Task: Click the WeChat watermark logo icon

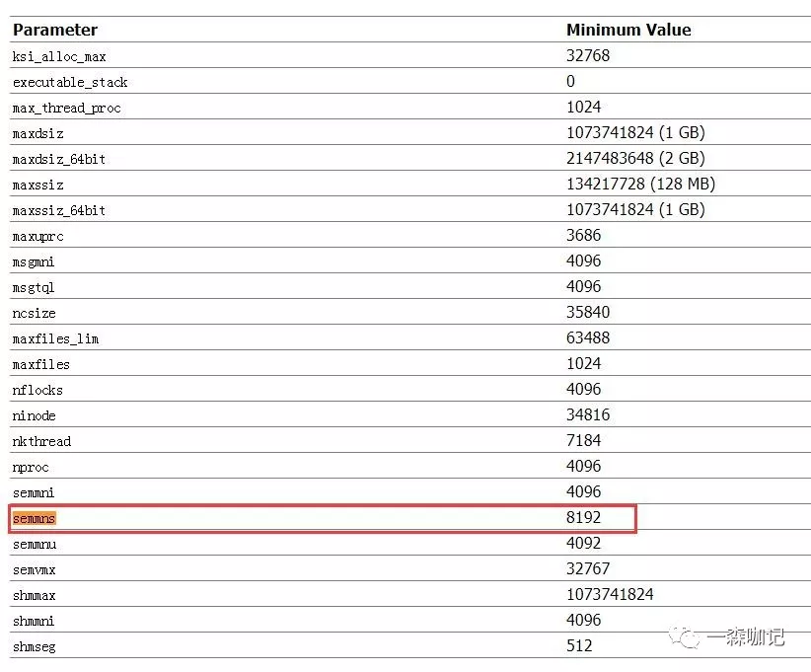Action: [x=684, y=637]
